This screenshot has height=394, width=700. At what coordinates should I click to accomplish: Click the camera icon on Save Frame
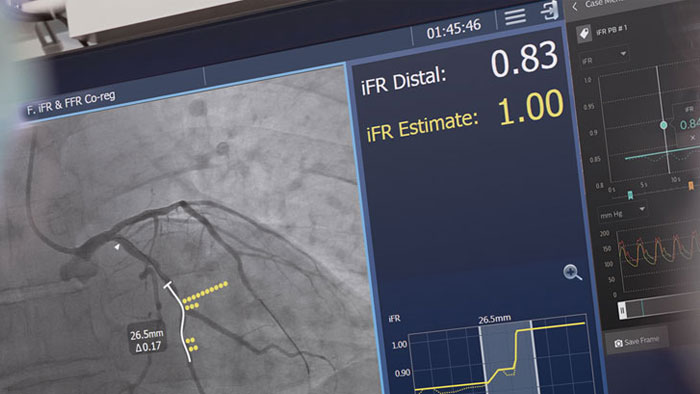tap(618, 343)
